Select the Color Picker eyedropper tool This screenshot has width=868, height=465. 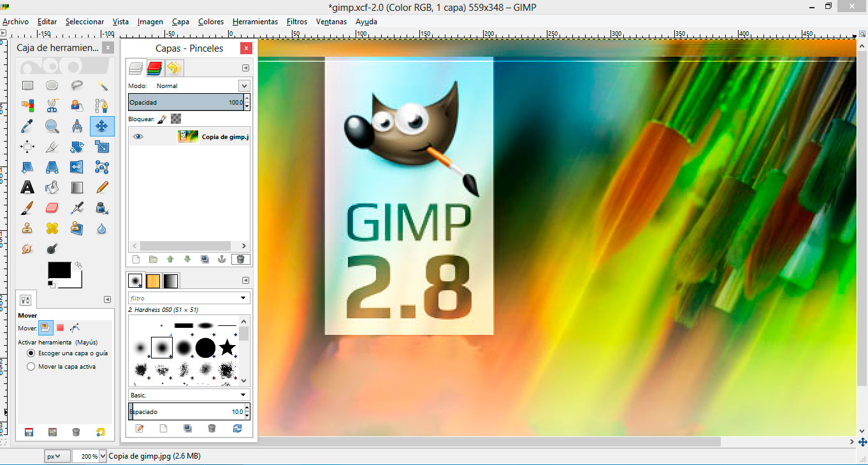pyautogui.click(x=27, y=126)
